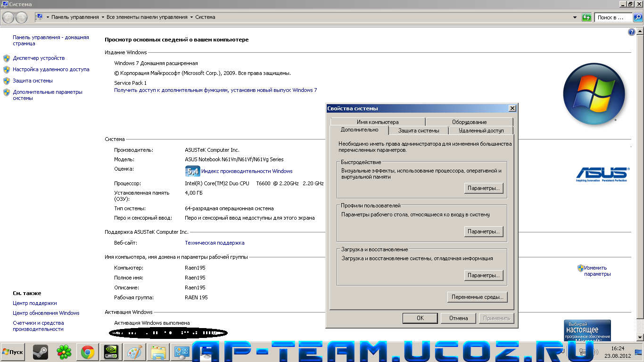
Task: Open the Steam taskbar icon
Action: pyautogui.click(x=40, y=352)
